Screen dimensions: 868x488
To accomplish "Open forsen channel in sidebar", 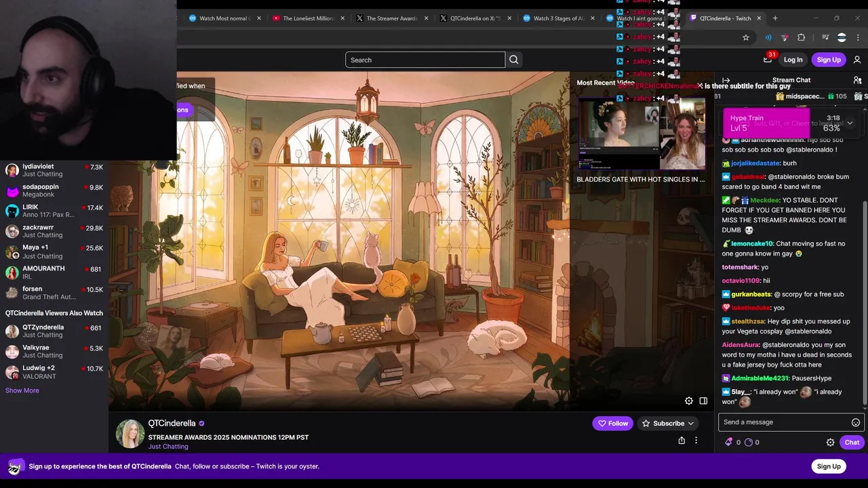I will coord(54,293).
